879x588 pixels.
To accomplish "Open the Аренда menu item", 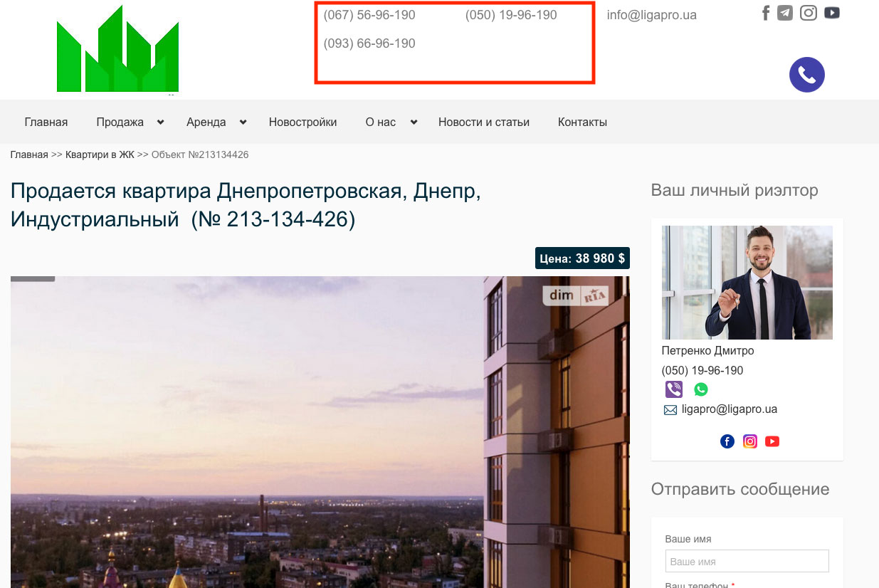I will [206, 122].
